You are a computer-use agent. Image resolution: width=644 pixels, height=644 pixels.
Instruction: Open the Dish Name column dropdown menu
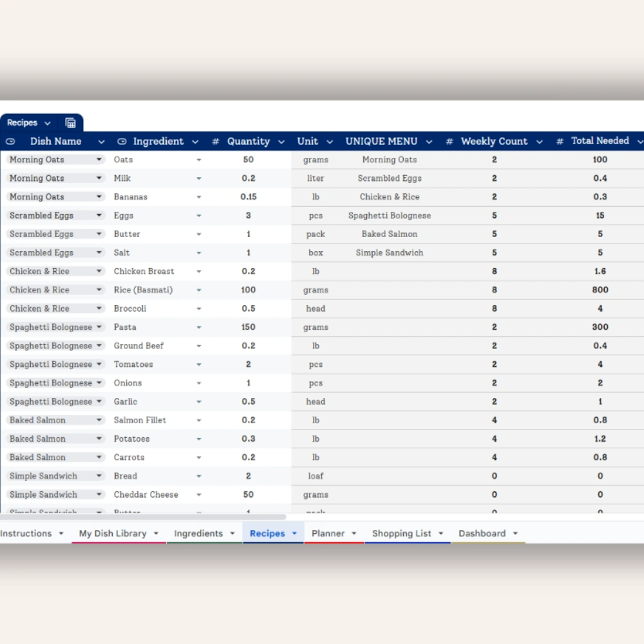tap(101, 141)
